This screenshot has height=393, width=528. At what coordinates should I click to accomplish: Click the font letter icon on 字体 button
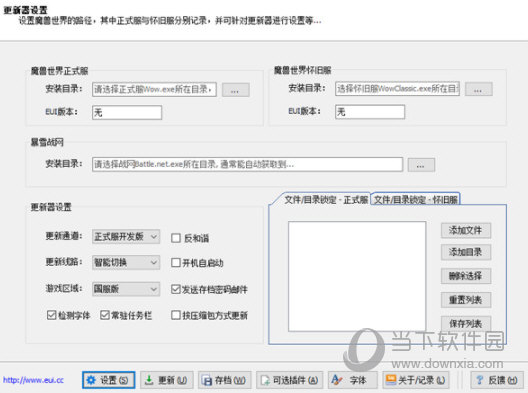click(x=337, y=380)
